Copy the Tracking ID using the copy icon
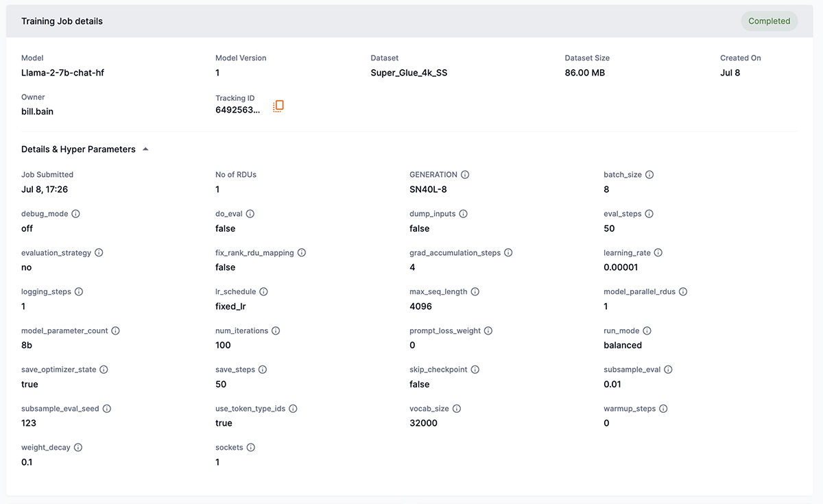Screen dimensions: 823x504 click(278, 106)
